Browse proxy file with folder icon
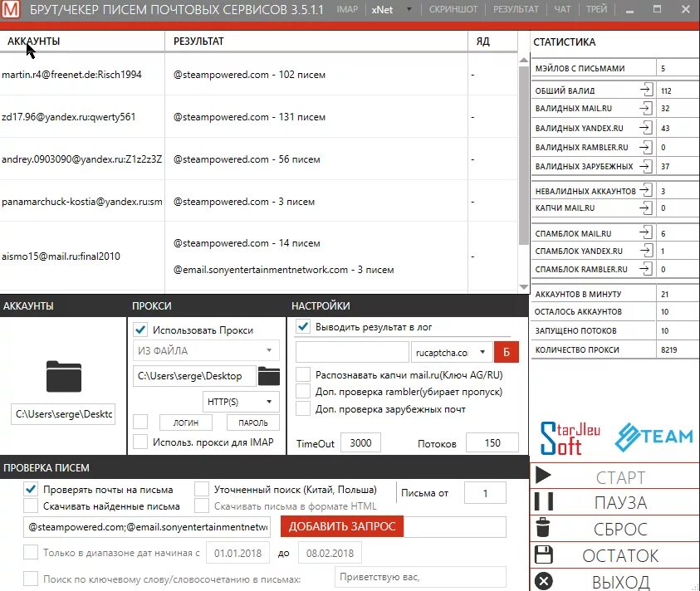 [269, 376]
